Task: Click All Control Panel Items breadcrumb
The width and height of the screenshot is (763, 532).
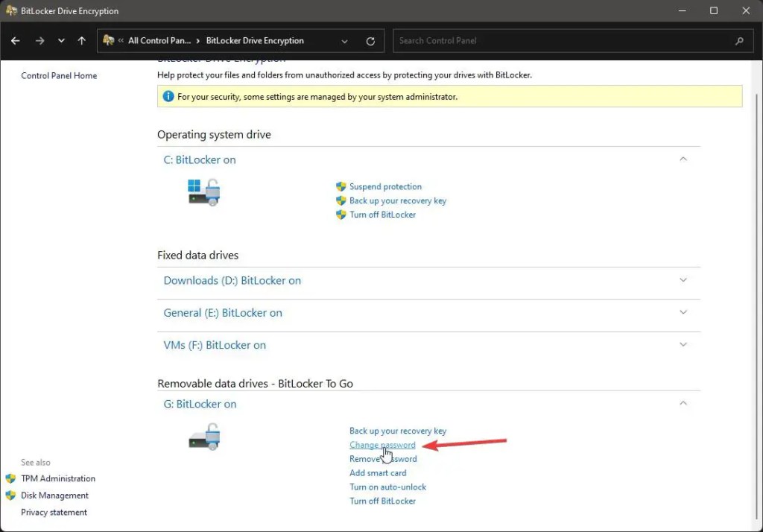Action: coord(158,41)
